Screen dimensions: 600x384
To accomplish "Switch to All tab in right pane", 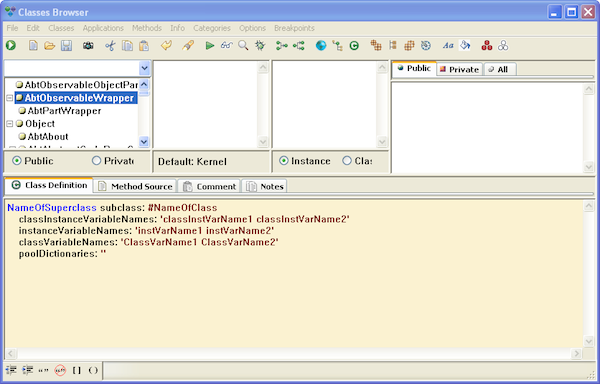I will 500,69.
